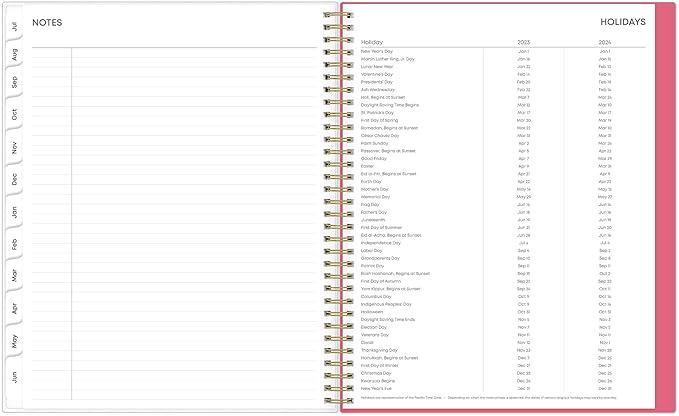Click the NOTES page heading
This screenshot has height=416, width=679.
(x=47, y=22)
